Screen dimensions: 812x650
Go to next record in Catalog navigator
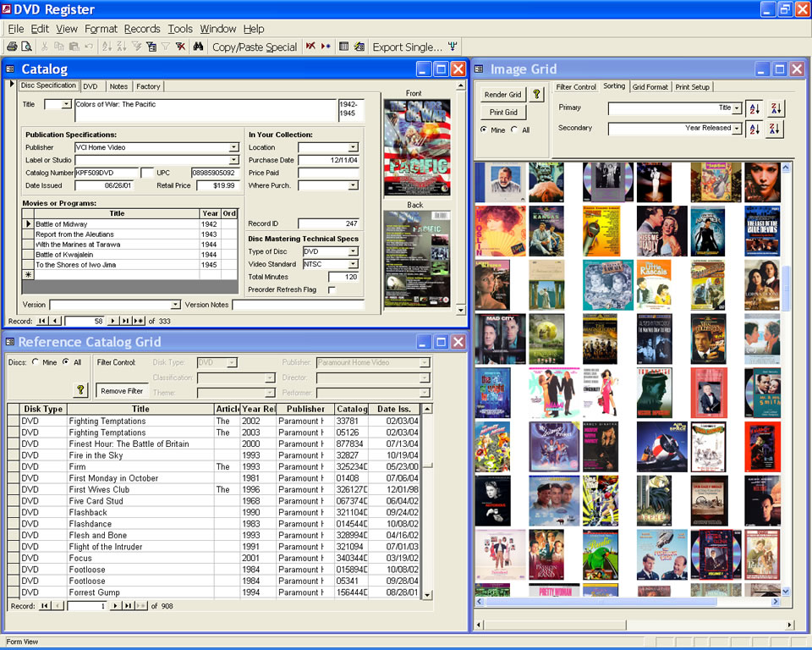[x=112, y=321]
